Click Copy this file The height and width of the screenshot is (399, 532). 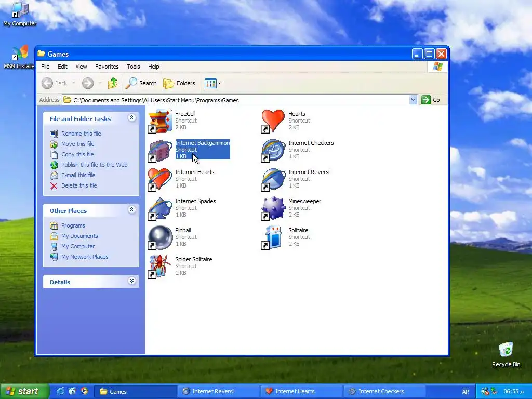pyautogui.click(x=77, y=154)
